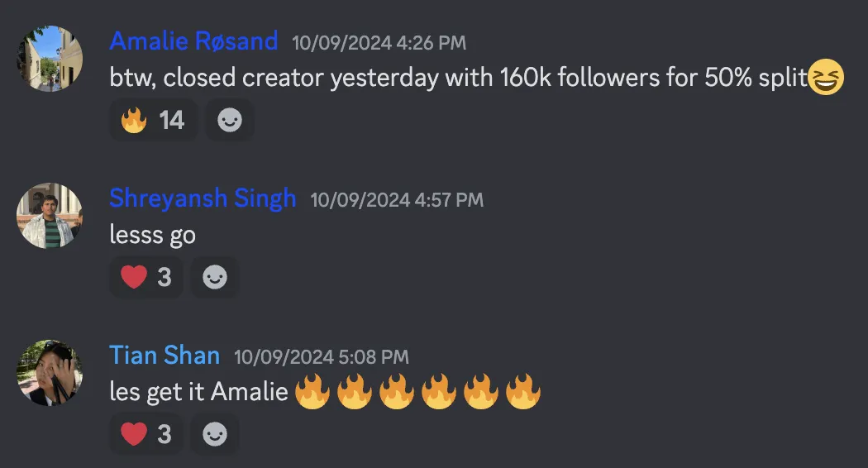
Task: Click the Shreyansh Singh username
Action: click(x=203, y=198)
